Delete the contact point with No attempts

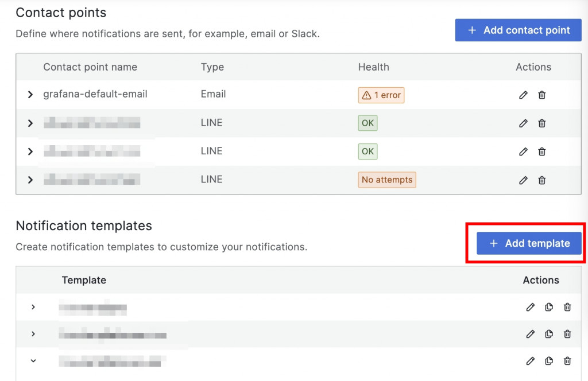541,180
